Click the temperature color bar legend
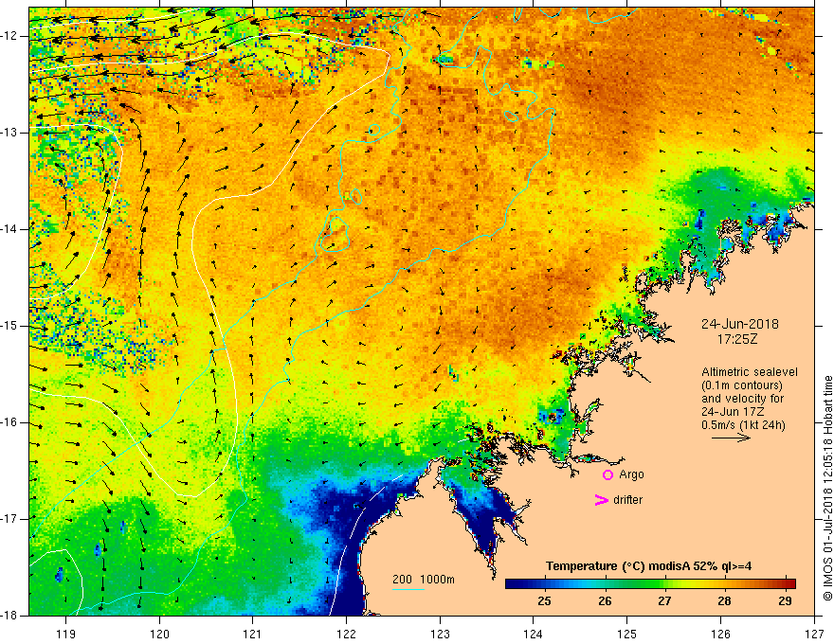 click(x=650, y=583)
